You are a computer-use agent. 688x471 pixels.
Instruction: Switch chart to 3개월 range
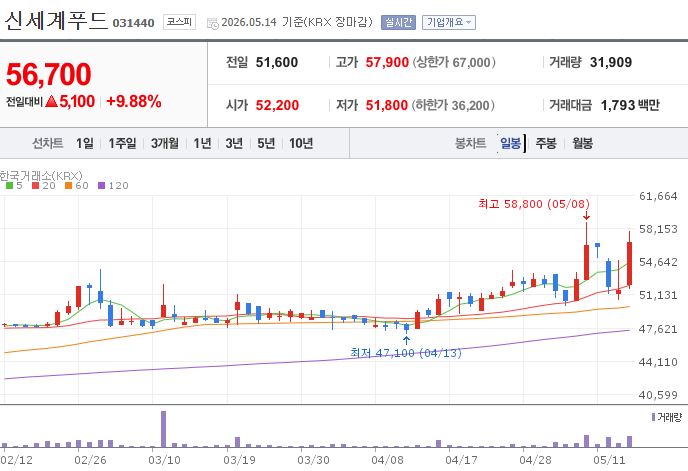pos(165,143)
